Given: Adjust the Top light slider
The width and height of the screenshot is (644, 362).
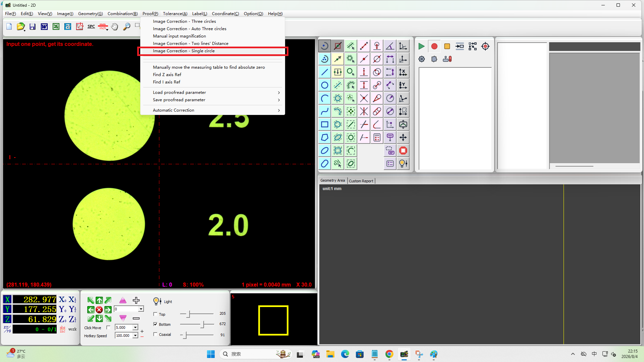Looking at the screenshot, I should point(189,314).
